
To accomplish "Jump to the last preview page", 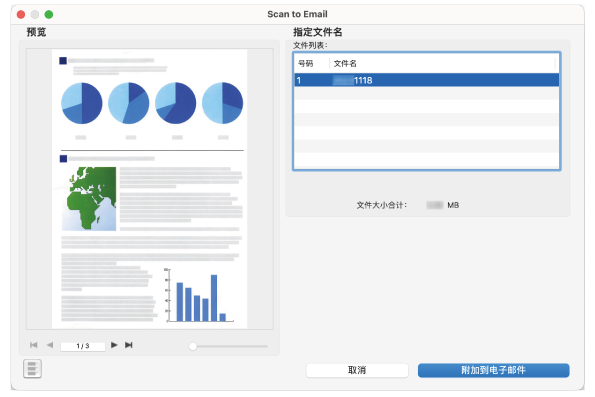I will coord(129,345).
